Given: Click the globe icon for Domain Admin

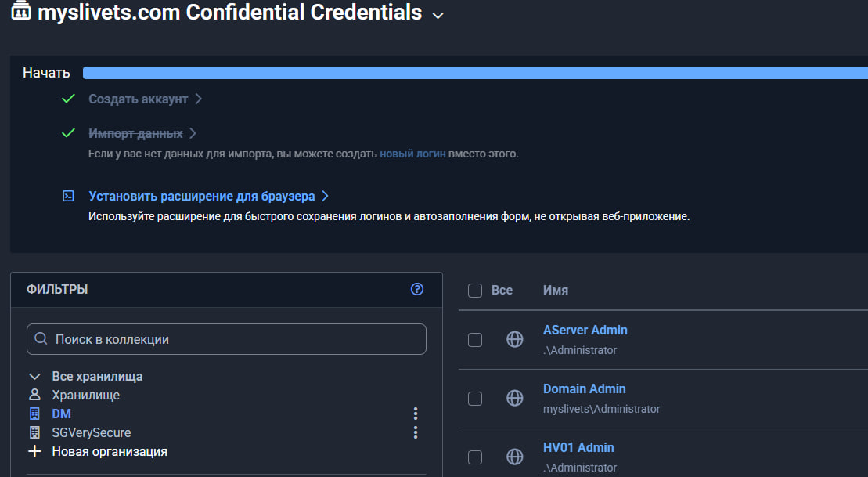Looking at the screenshot, I should click(514, 399).
